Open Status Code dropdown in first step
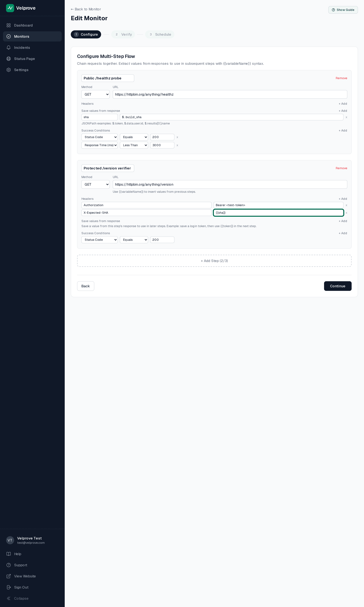The height and width of the screenshot is (607, 364). (x=100, y=137)
